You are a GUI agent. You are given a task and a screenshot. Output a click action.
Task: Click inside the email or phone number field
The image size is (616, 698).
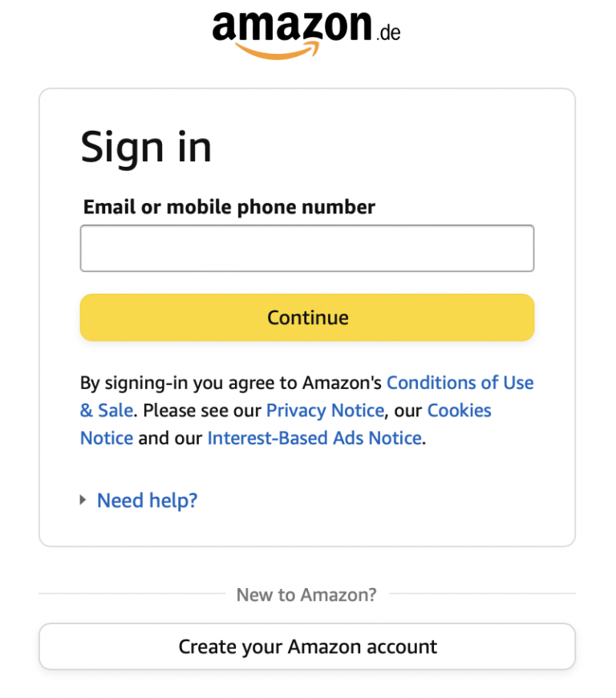tap(307, 248)
